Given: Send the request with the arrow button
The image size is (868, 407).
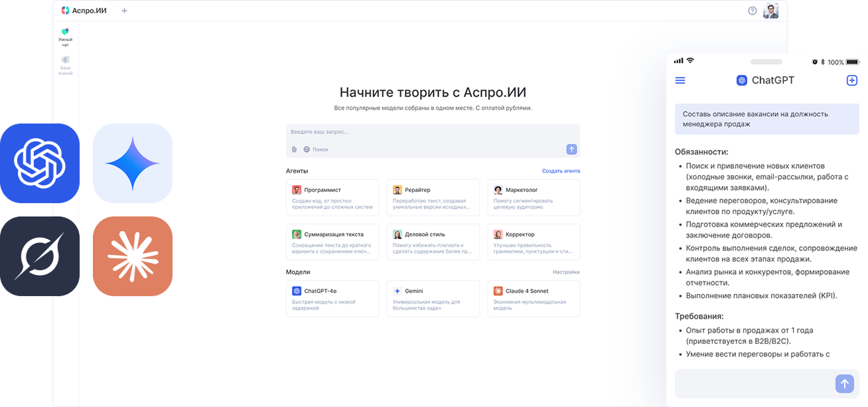Looking at the screenshot, I should point(571,149).
